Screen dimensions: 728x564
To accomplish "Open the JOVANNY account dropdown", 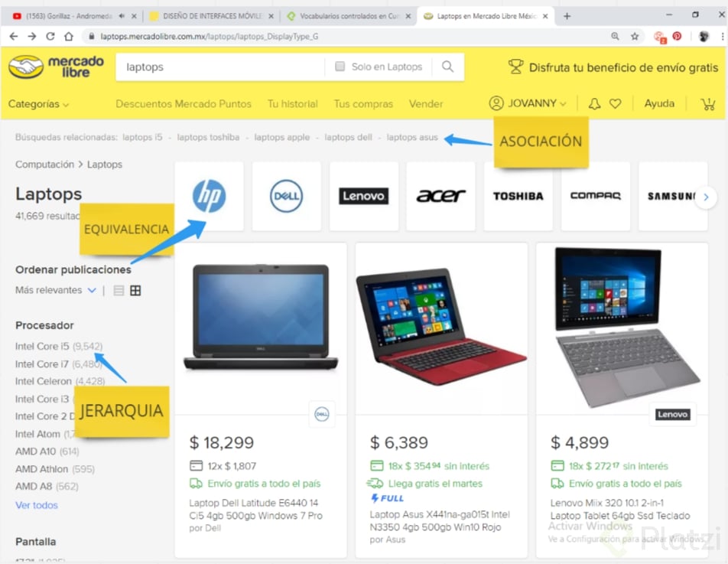I will [528, 103].
